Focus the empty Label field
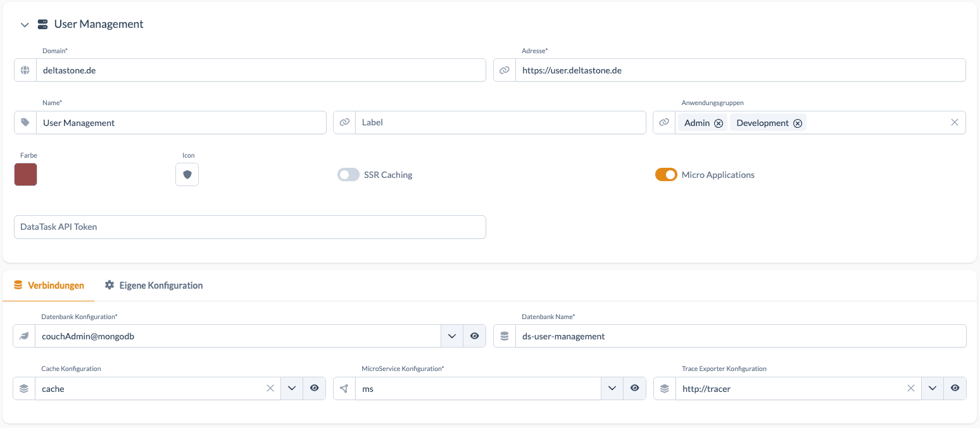980x428 pixels. coord(501,122)
